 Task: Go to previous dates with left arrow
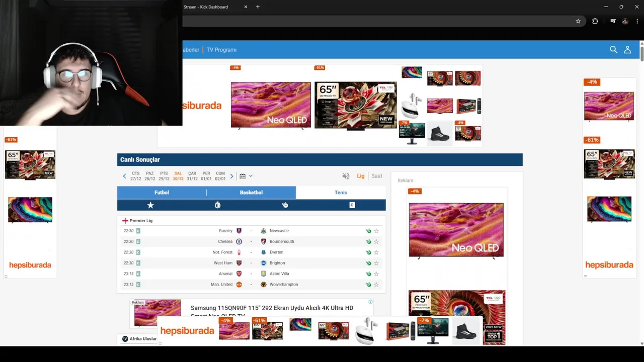pyautogui.click(x=124, y=176)
